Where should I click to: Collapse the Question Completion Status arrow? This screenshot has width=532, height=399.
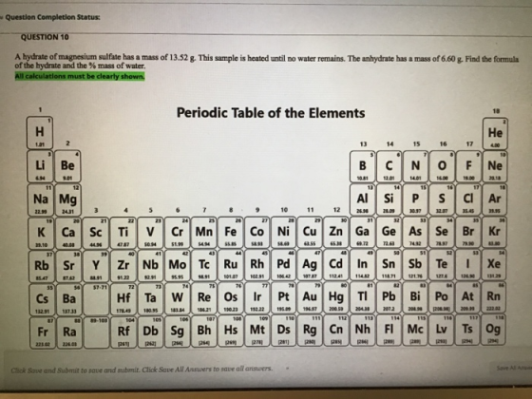pos(2,17)
